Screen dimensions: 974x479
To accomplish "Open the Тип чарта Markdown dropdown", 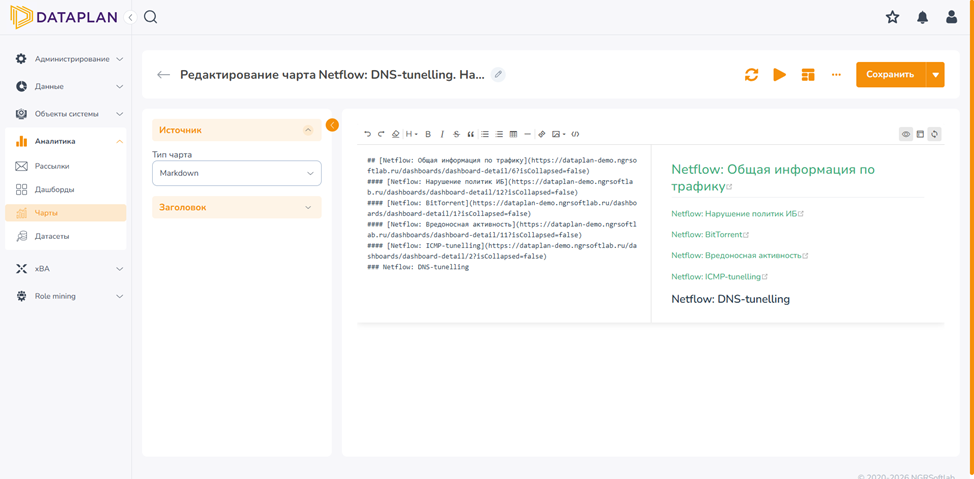I will point(237,173).
